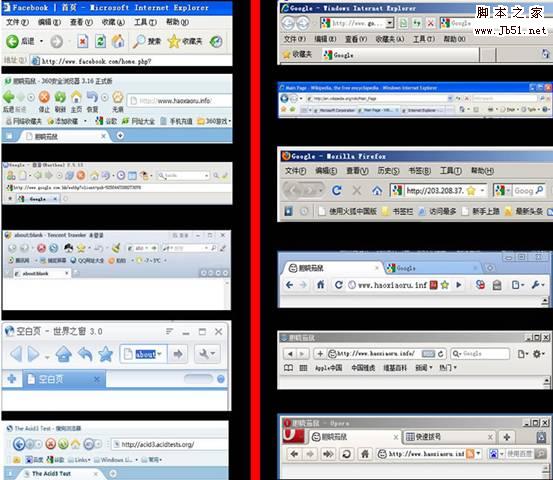Click red Stop X in Google Windows Internet Explorer
The image size is (553, 480).
[431, 23]
